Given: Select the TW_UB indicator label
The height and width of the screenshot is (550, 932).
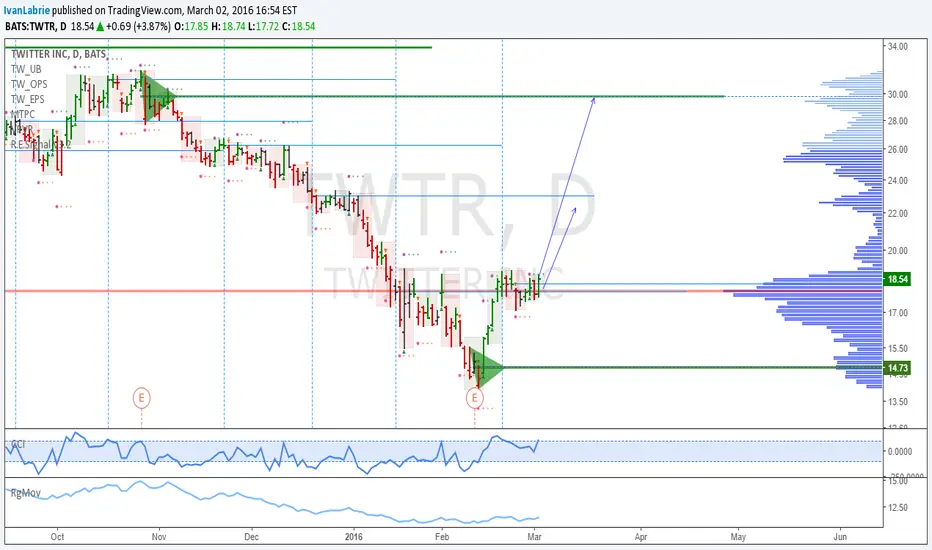Looking at the screenshot, I should click(26, 69).
